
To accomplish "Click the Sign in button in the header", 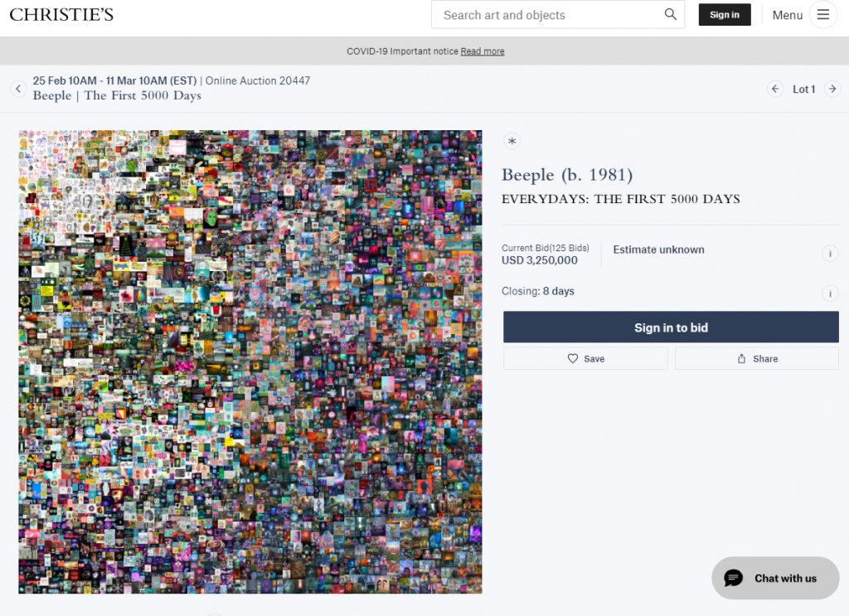I will pos(725,15).
